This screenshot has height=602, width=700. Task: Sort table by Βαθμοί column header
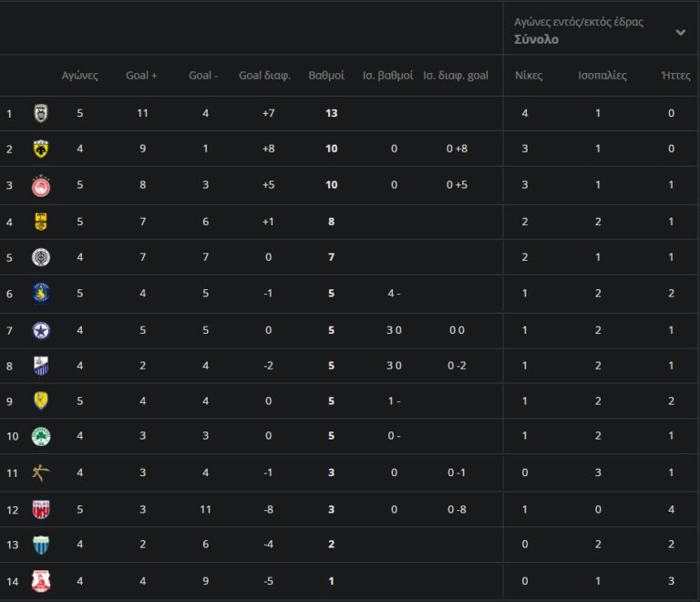point(326,76)
